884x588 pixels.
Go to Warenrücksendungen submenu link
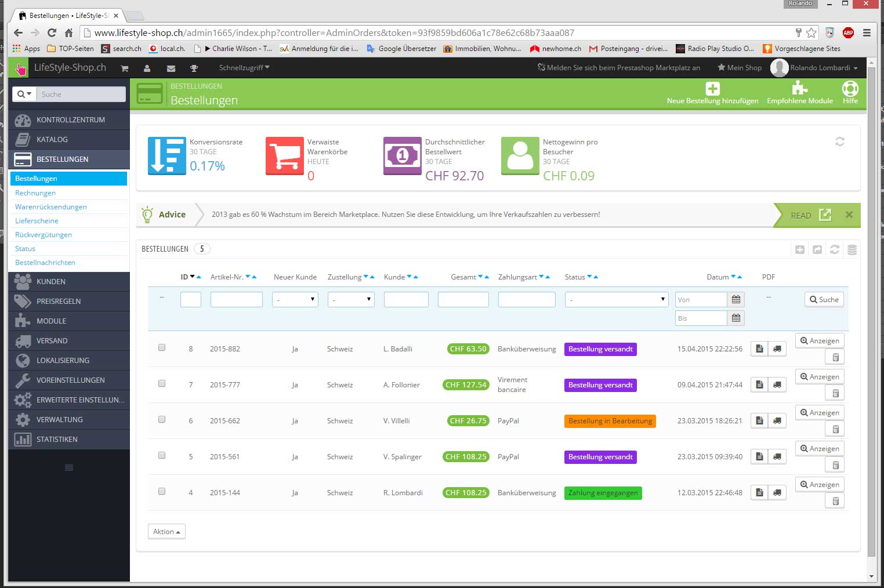pyautogui.click(x=51, y=207)
